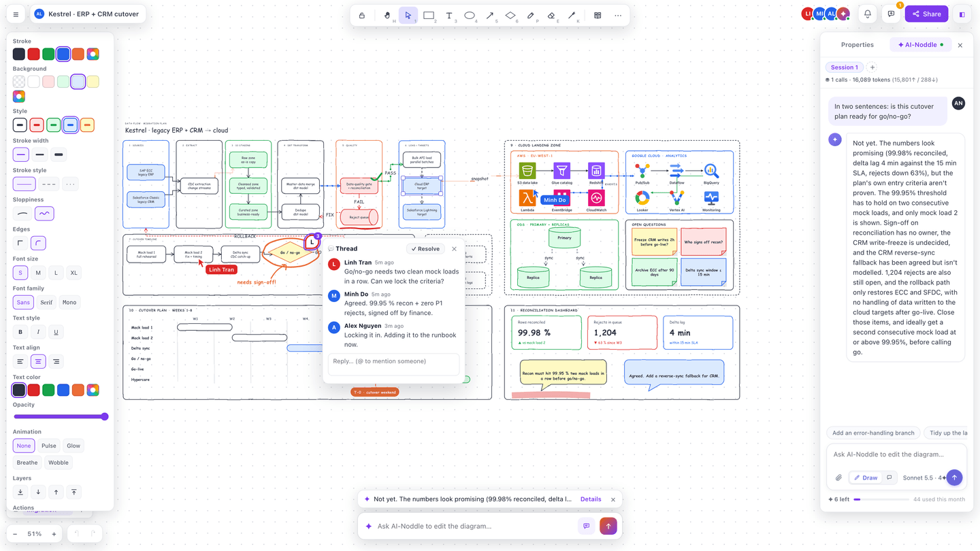Image resolution: width=980 pixels, height=551 pixels.
Task: Toggle Italic text style
Action: click(x=38, y=332)
